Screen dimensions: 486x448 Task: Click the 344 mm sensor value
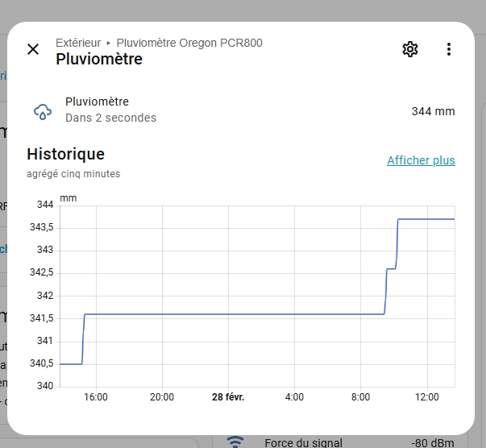[x=433, y=110]
